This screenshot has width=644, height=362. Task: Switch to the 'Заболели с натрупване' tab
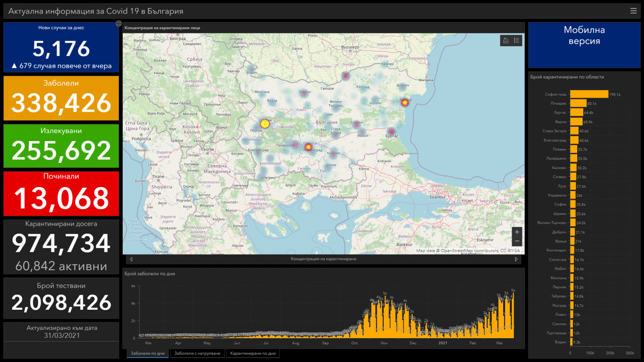click(197, 354)
